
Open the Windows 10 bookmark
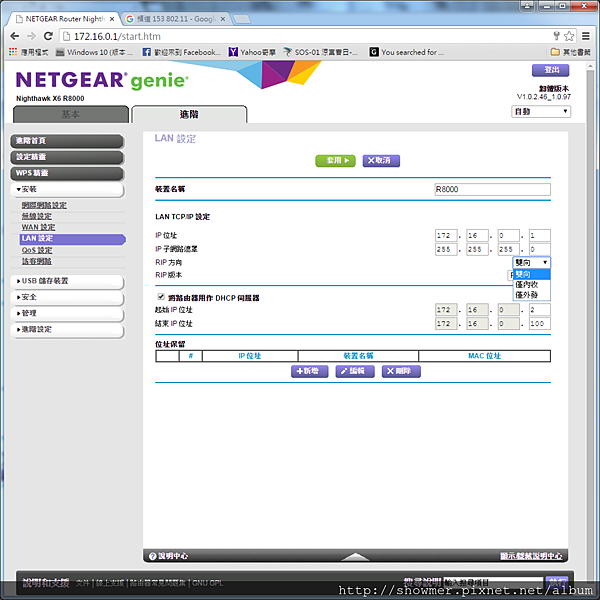pos(94,52)
